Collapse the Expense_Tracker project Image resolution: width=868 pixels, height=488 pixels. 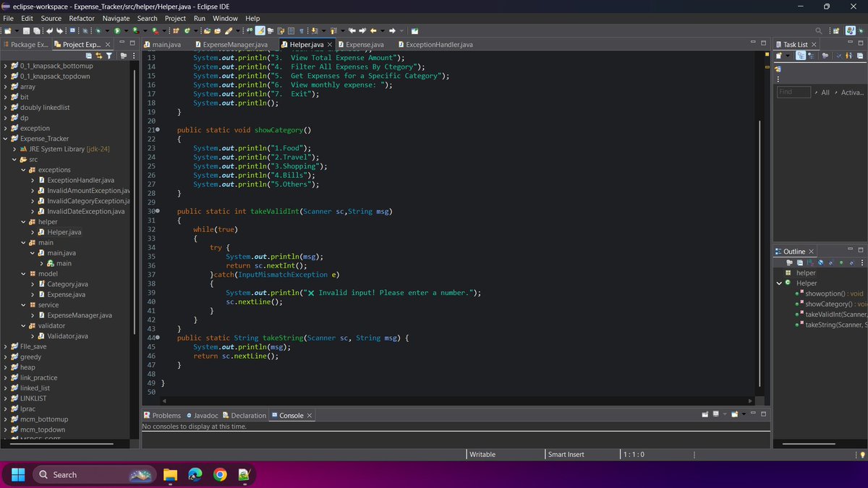pyautogui.click(x=6, y=139)
